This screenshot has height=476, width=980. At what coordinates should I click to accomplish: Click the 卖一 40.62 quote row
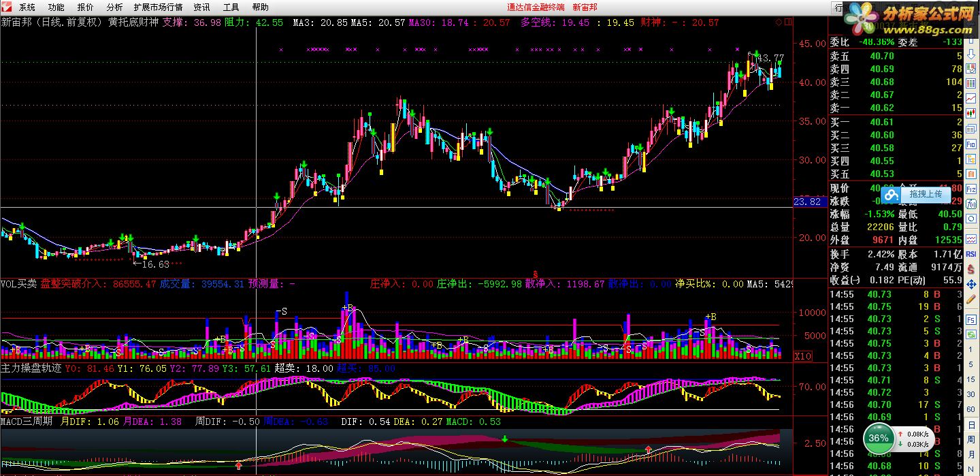click(x=896, y=108)
